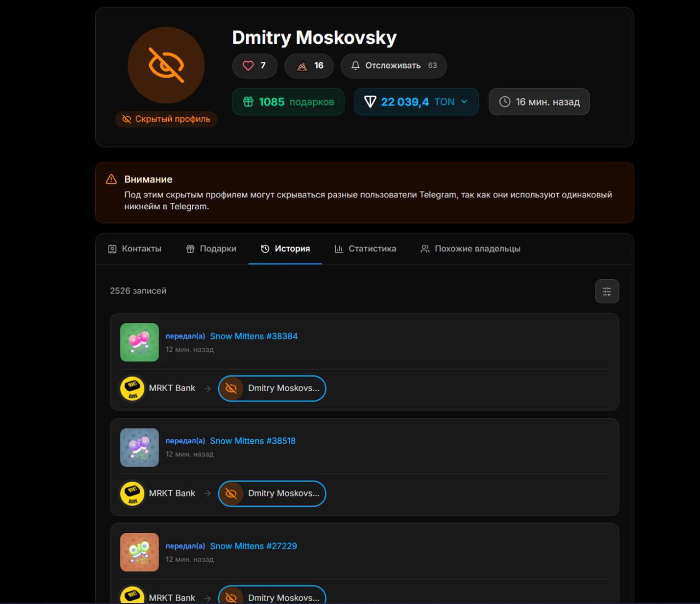This screenshot has height=604, width=700.
Task: Click the Snow Mittens #38518 thumbnail
Action: point(139,447)
